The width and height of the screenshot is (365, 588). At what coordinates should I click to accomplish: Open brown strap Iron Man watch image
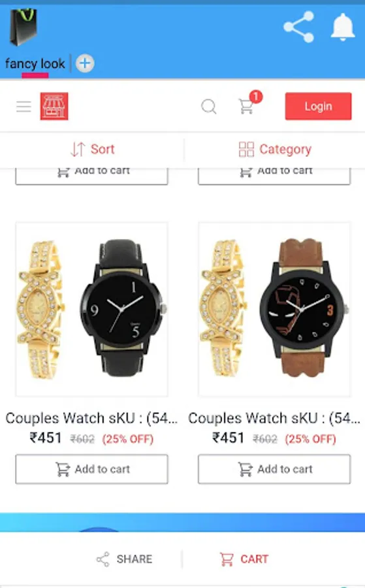pos(274,310)
